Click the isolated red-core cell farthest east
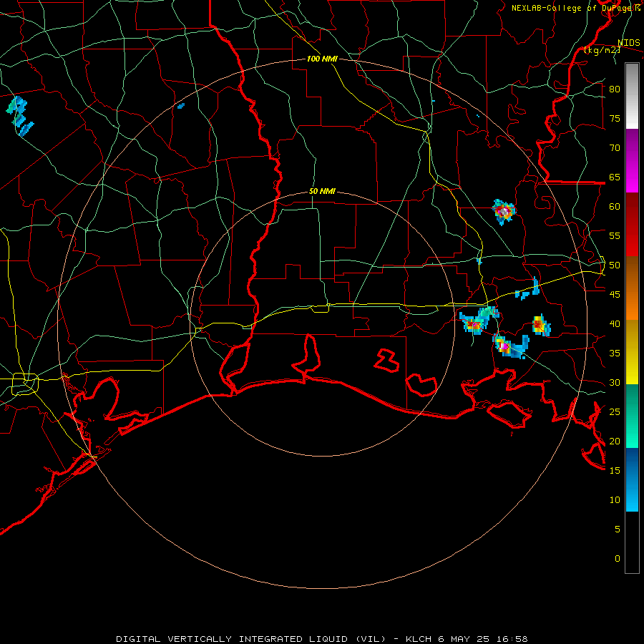The width and height of the screenshot is (644, 644). tap(541, 326)
